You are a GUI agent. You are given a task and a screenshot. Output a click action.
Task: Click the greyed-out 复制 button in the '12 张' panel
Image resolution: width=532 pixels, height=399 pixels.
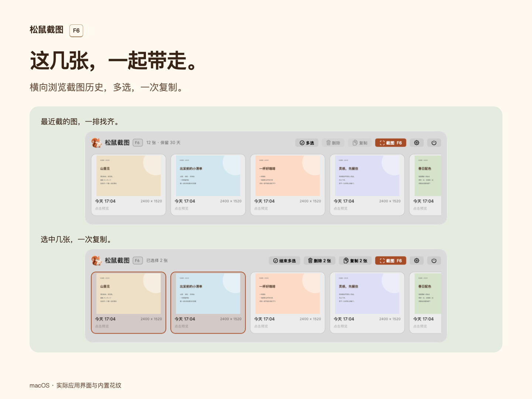coord(360,143)
